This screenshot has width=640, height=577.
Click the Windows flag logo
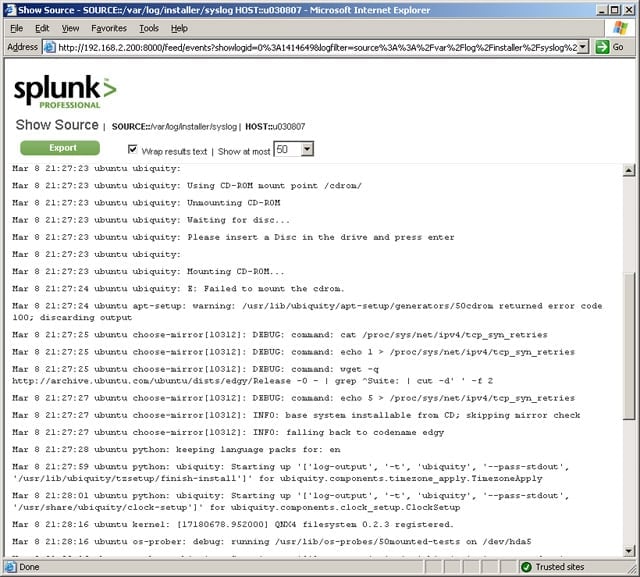click(x=620, y=28)
